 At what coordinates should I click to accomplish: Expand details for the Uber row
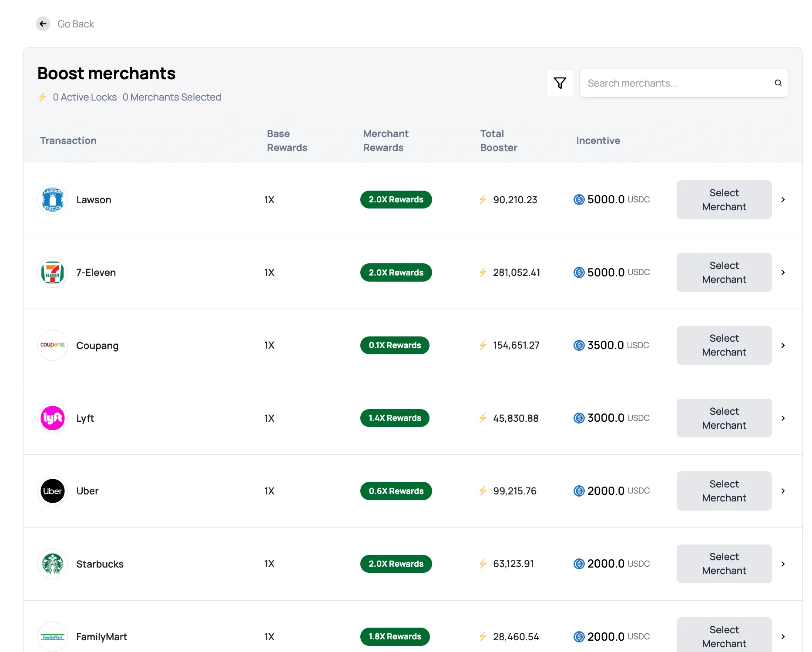click(x=783, y=491)
